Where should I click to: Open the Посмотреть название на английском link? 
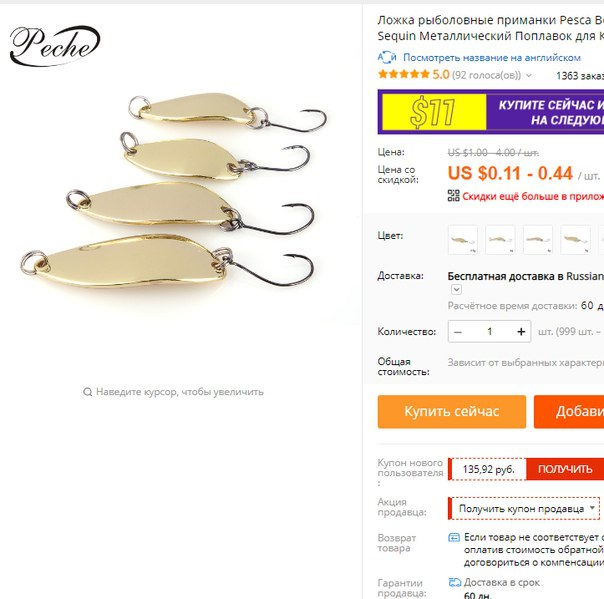(x=492, y=58)
